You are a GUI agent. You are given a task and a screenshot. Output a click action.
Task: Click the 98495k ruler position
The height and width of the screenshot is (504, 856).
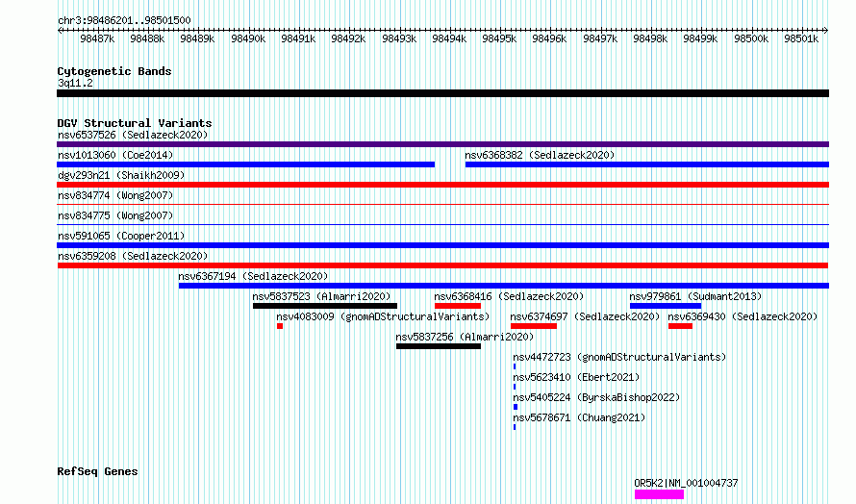[x=499, y=38]
